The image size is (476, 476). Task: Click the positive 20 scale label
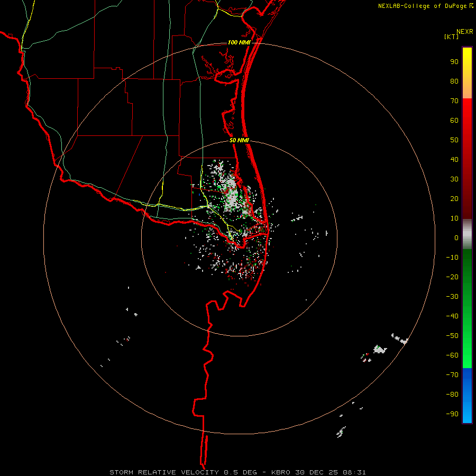point(454,199)
